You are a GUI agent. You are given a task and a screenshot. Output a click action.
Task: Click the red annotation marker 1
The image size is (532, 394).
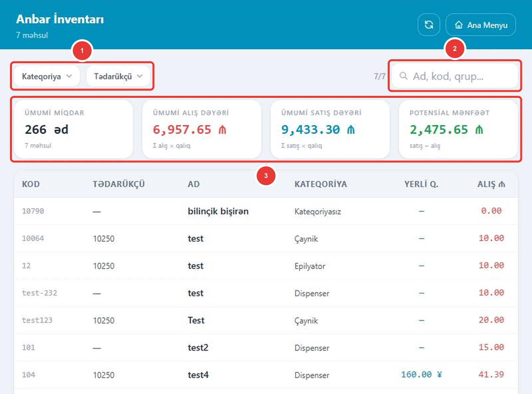pyautogui.click(x=82, y=51)
